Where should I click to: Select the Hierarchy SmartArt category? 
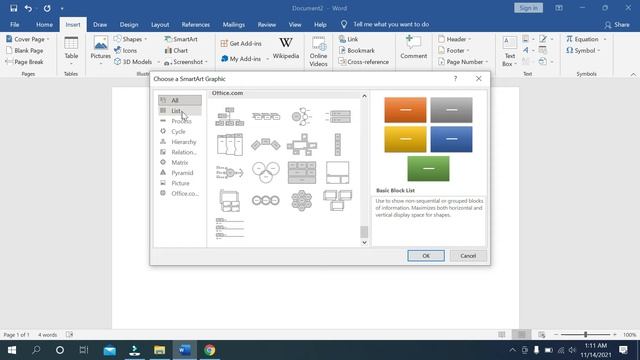click(180, 142)
